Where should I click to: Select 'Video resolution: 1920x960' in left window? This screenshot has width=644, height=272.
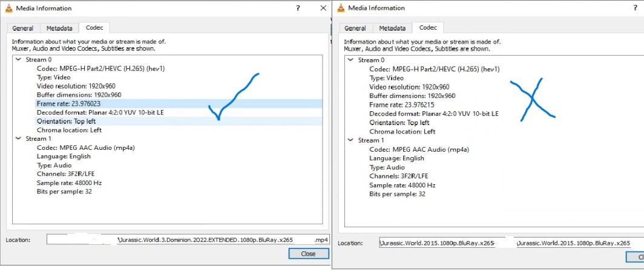(76, 86)
